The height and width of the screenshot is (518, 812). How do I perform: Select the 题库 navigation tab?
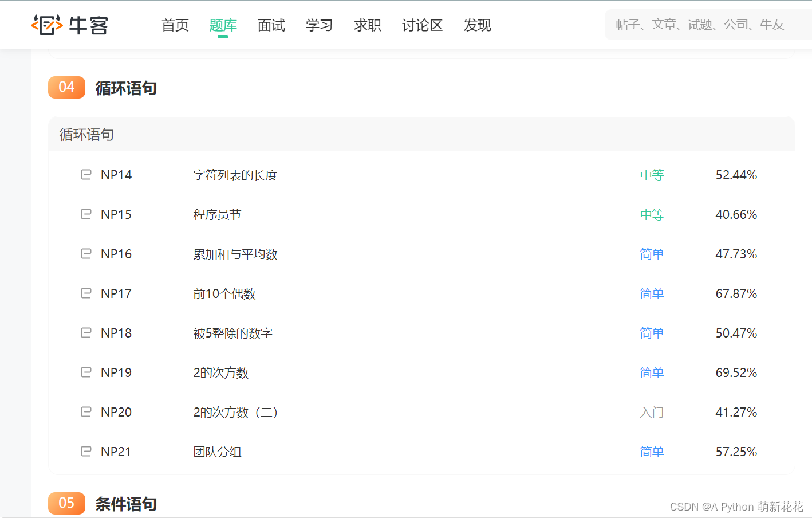point(223,25)
